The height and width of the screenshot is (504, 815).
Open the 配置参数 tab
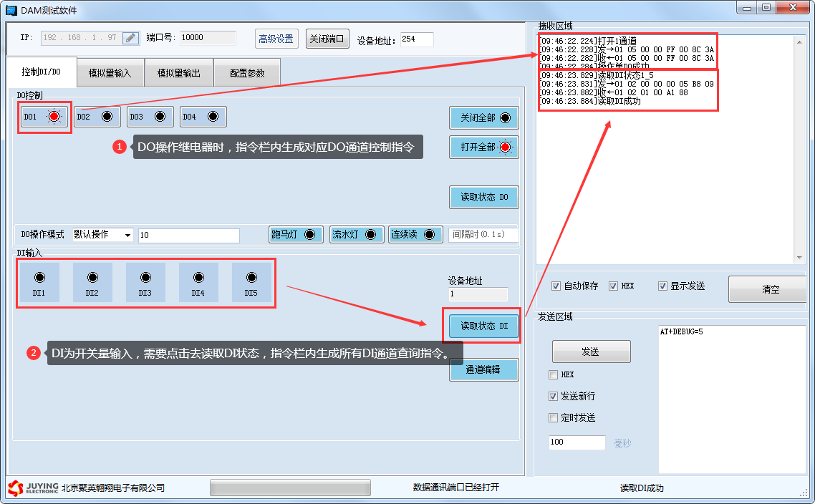tap(246, 73)
